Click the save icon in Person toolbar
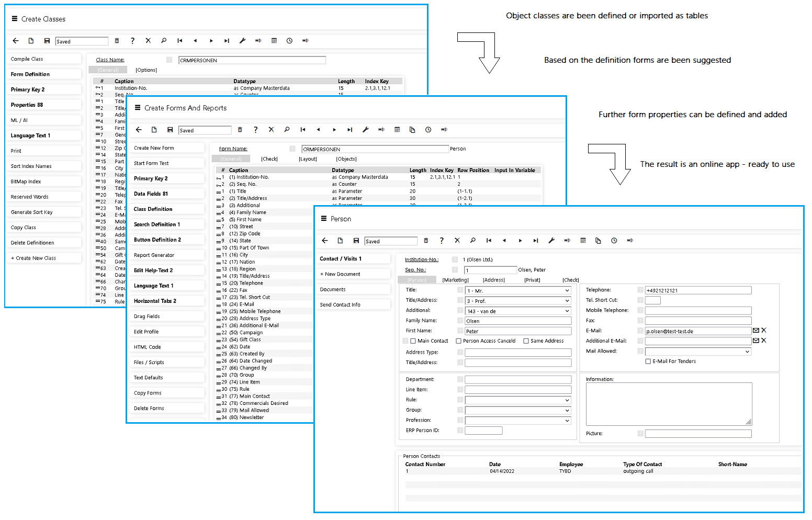 tap(356, 241)
